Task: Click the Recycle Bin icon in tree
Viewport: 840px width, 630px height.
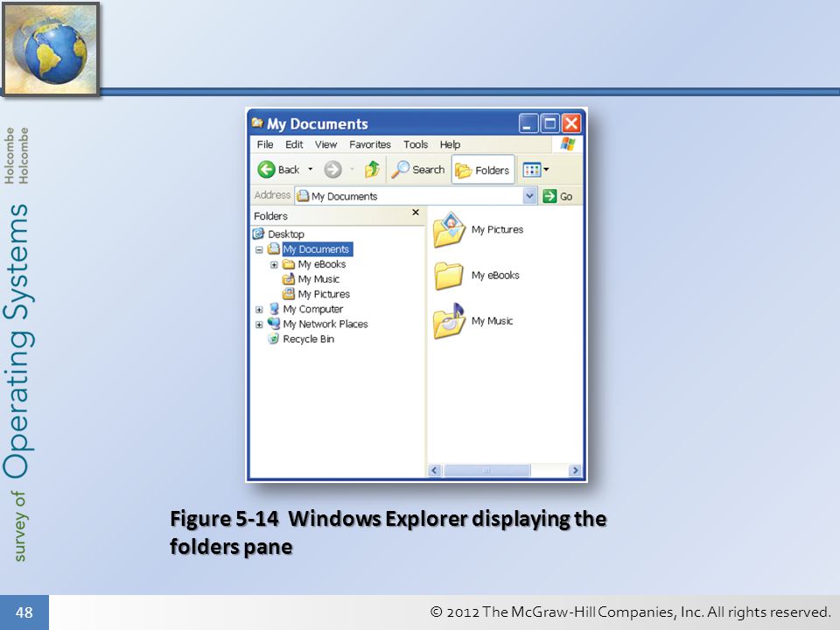Action: pyautogui.click(x=274, y=339)
